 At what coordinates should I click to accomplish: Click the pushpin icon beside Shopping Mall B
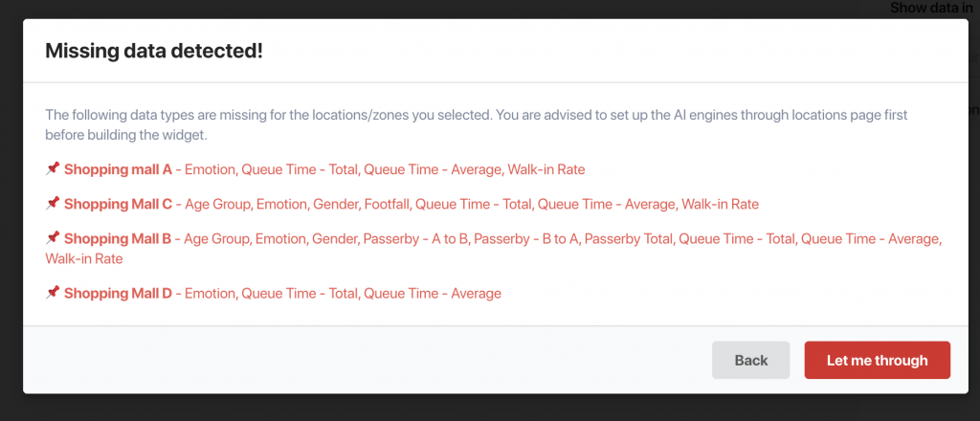[53, 238]
